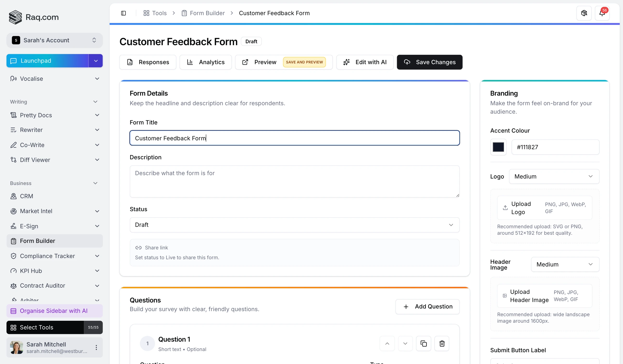Click inside the Description text area
The image size is (623, 364).
tap(294, 182)
